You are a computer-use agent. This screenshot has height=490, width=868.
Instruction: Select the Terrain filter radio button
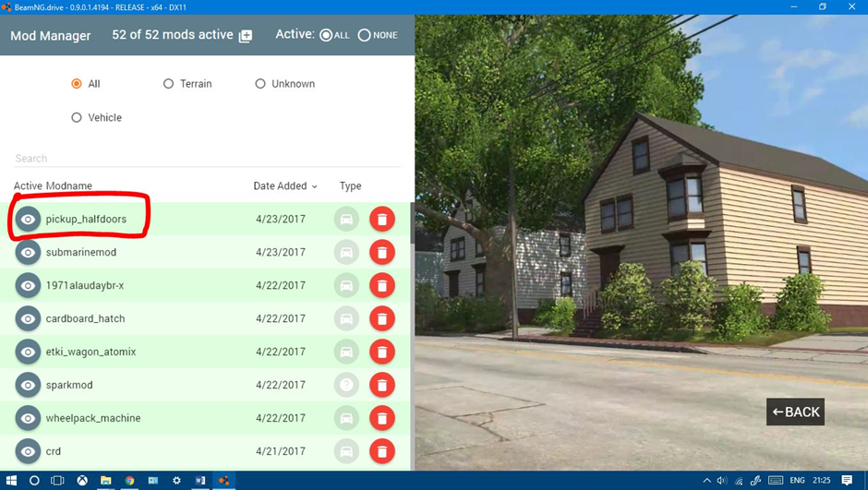[x=168, y=83]
